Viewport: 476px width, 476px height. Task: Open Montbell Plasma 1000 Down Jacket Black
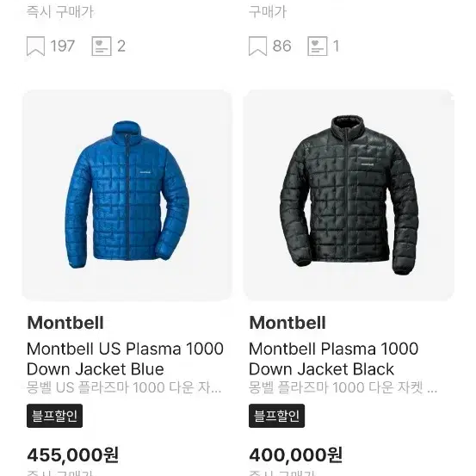pyautogui.click(x=334, y=359)
